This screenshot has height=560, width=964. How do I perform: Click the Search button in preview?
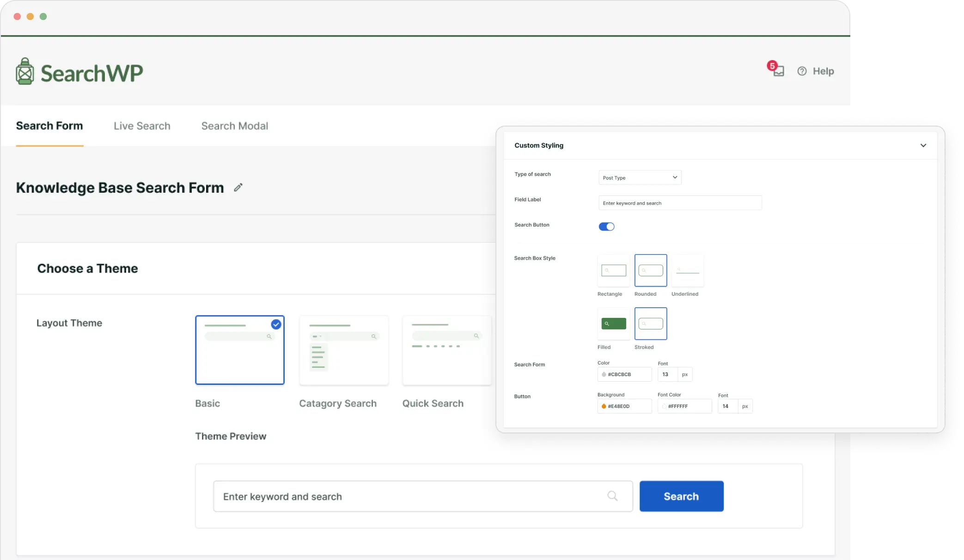pos(681,496)
